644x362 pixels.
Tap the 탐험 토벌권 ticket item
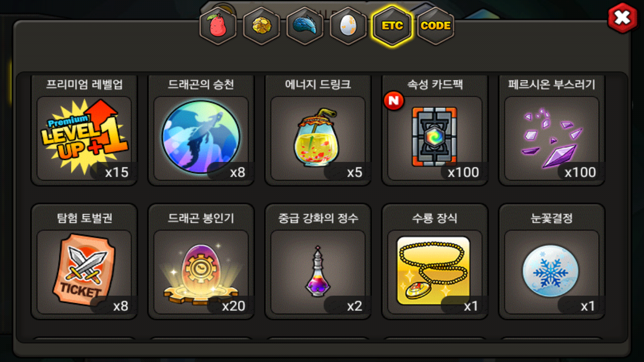click(x=84, y=261)
